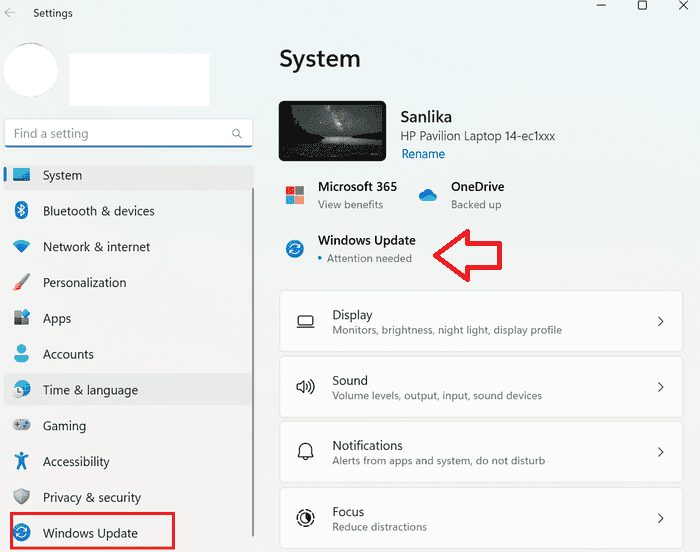
Task: Go to Accessibility settings label
Action: [x=76, y=461]
